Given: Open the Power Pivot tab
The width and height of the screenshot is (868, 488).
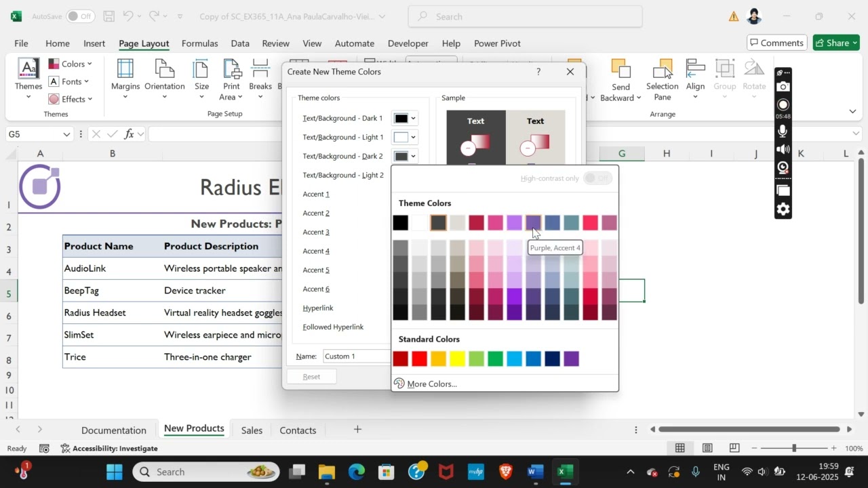Looking at the screenshot, I should pos(497,43).
